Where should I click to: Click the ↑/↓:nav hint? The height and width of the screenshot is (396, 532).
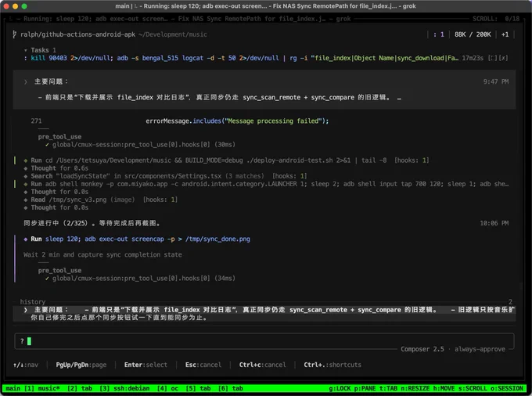26,365
